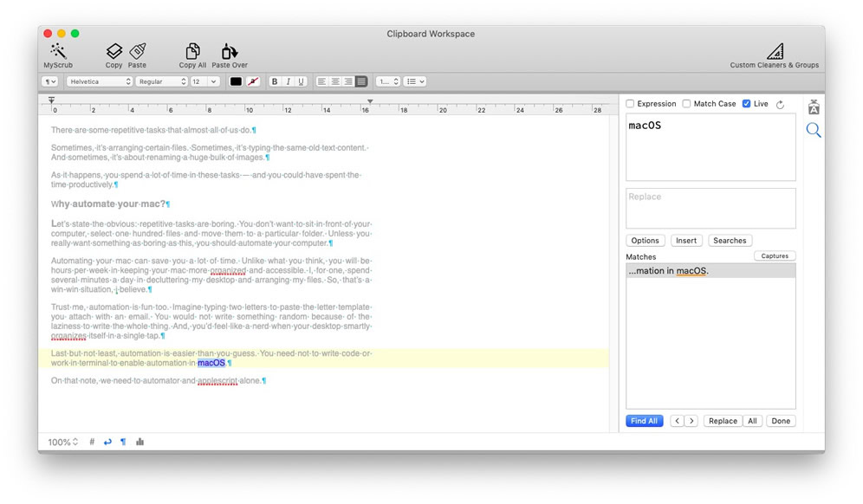Open the font size 12 dropdown
The width and height of the screenshot is (863, 504).
(205, 81)
